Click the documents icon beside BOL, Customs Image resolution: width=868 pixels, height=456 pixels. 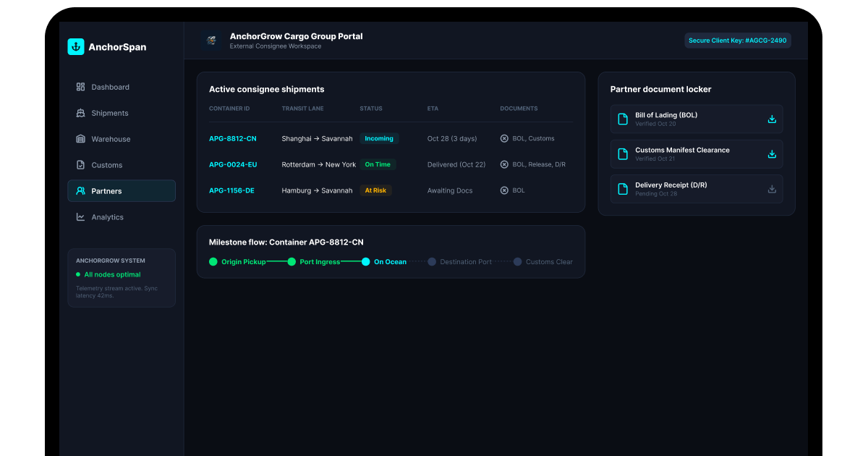coord(504,138)
